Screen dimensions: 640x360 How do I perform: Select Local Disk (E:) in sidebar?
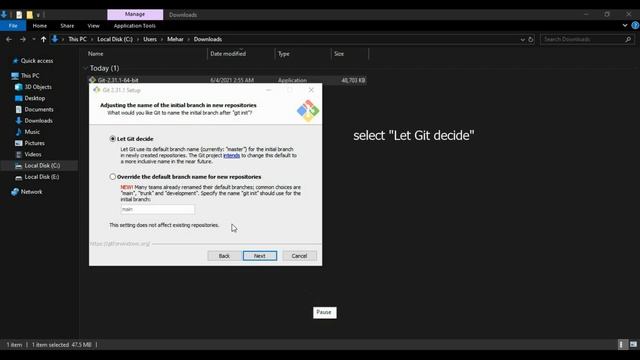[x=42, y=177]
